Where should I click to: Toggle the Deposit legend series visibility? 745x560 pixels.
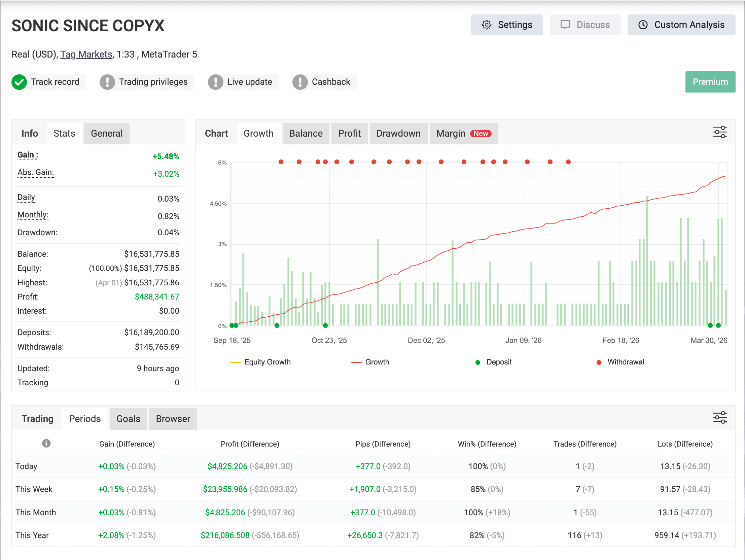point(498,362)
